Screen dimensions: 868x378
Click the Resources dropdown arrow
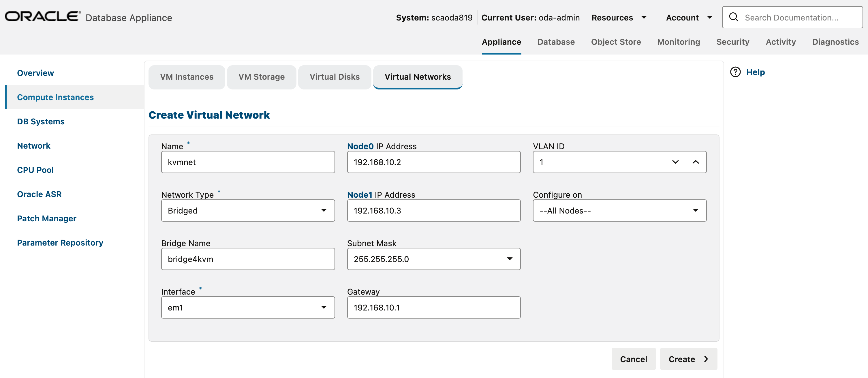coord(644,17)
